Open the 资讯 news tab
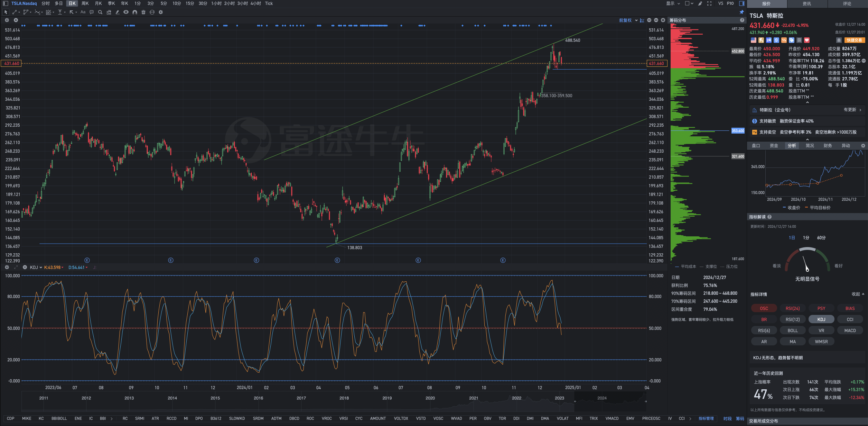868x426 pixels. pyautogui.click(x=807, y=4)
